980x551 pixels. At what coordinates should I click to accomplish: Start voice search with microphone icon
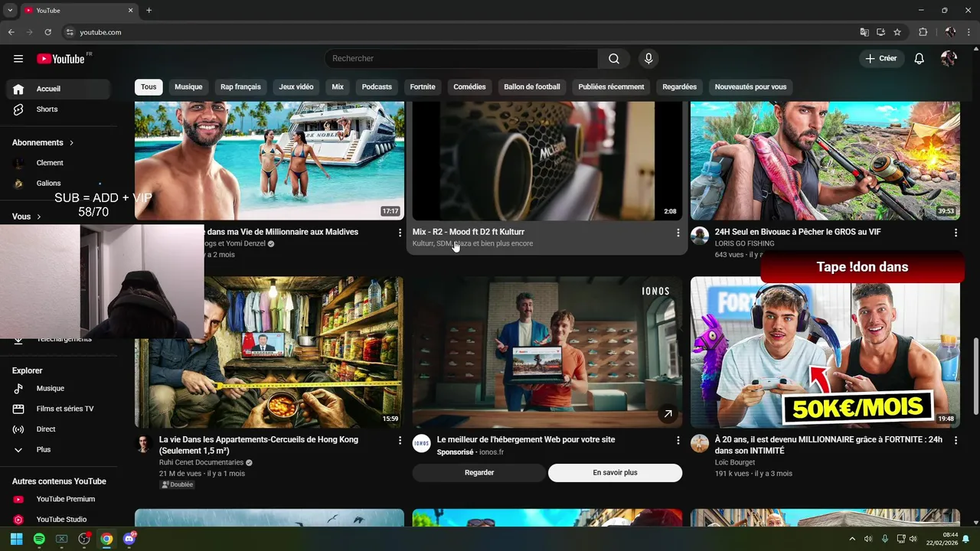click(x=648, y=59)
